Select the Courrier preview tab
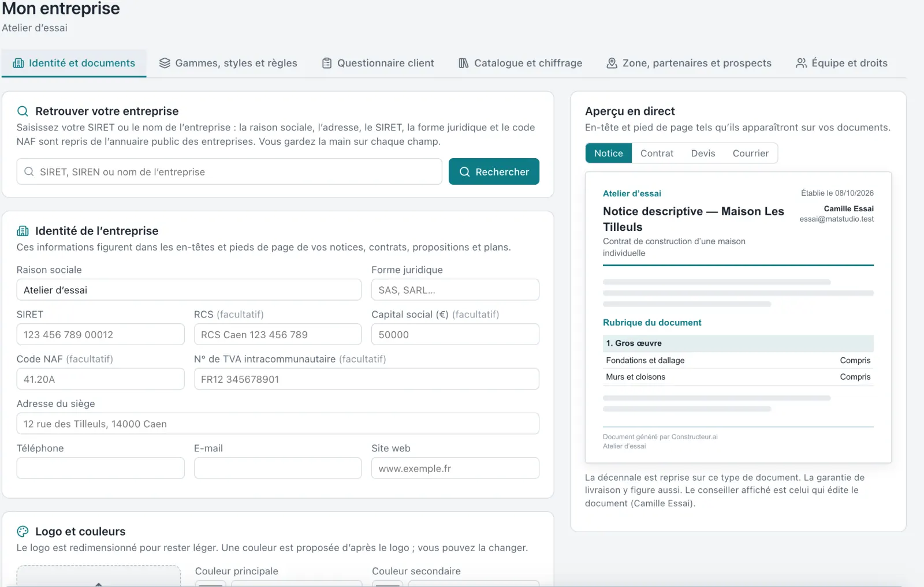This screenshot has width=924, height=587. (751, 153)
